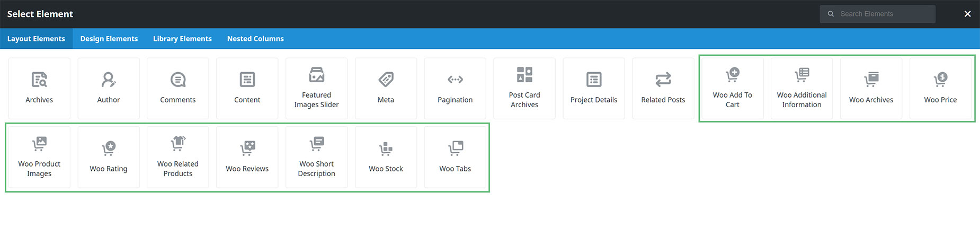The image size is (980, 235).
Task: Select the Archives layout element
Action: tap(39, 88)
